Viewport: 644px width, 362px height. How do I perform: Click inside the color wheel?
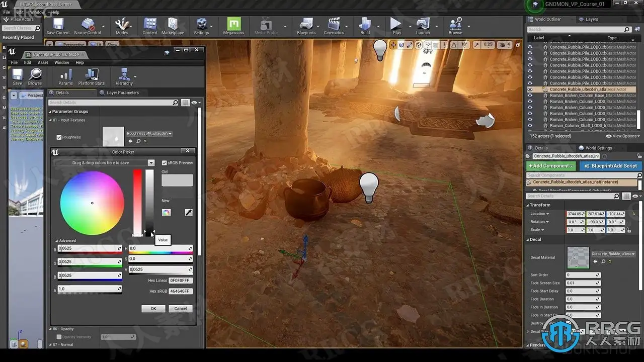point(92,203)
